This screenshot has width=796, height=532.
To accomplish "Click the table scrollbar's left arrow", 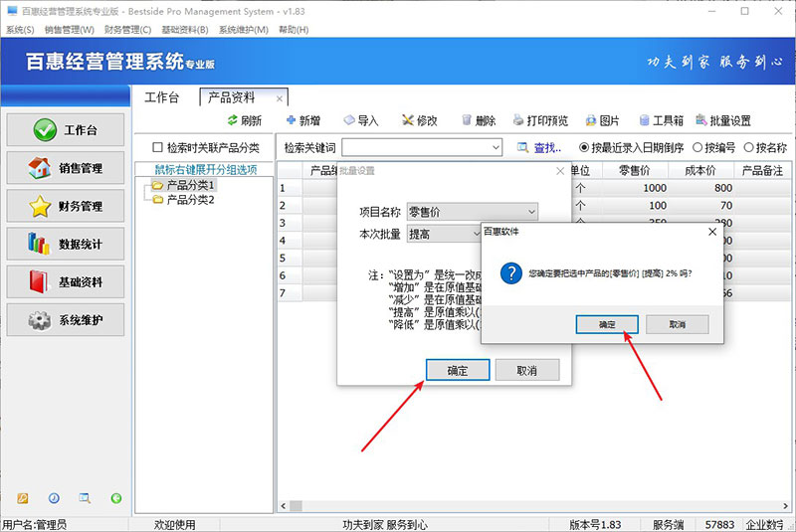I will click(x=284, y=505).
